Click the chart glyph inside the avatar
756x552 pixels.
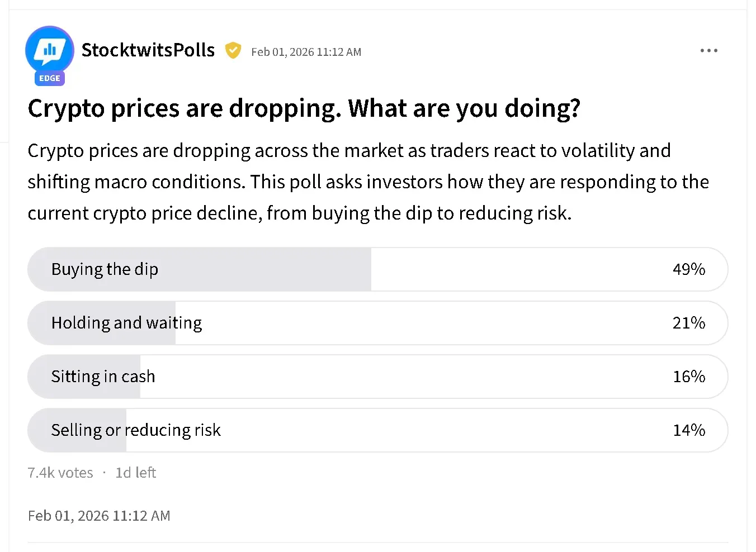50,50
